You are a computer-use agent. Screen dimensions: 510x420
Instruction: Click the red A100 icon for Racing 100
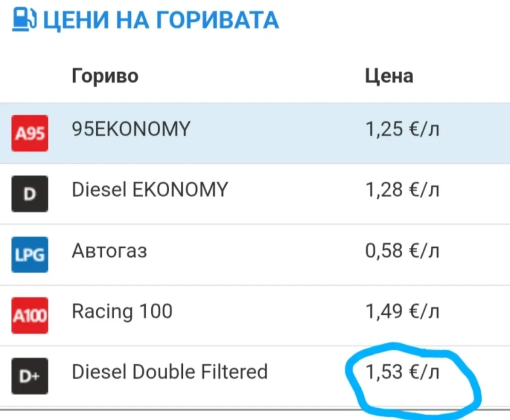[29, 316]
